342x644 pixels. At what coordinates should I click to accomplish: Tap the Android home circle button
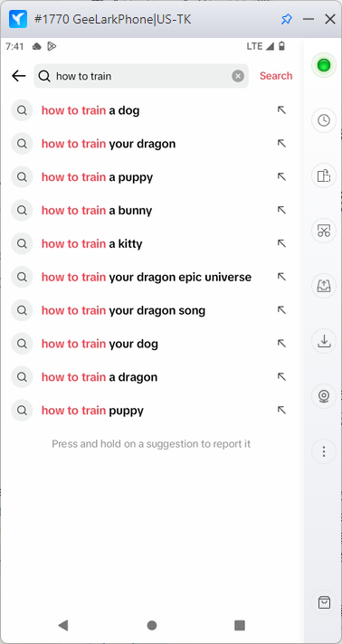coord(152,625)
